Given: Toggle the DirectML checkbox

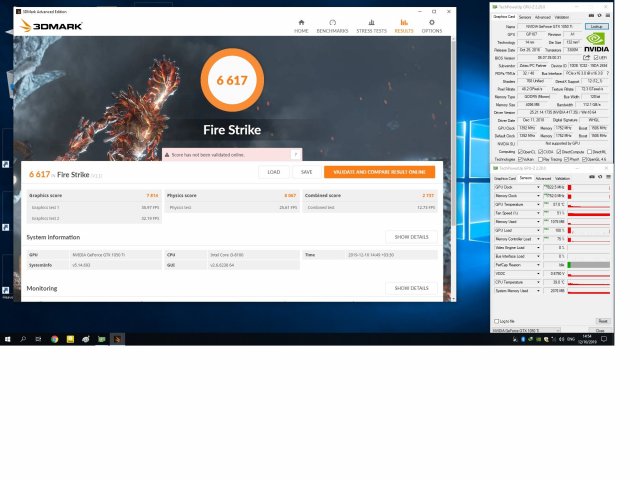Looking at the screenshot, I should [589, 152].
